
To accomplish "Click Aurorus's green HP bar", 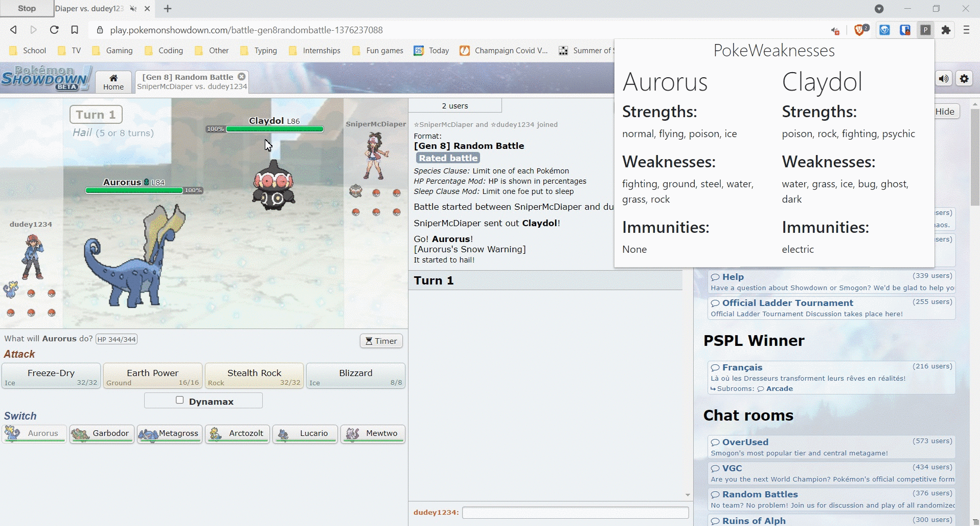I will tap(133, 190).
